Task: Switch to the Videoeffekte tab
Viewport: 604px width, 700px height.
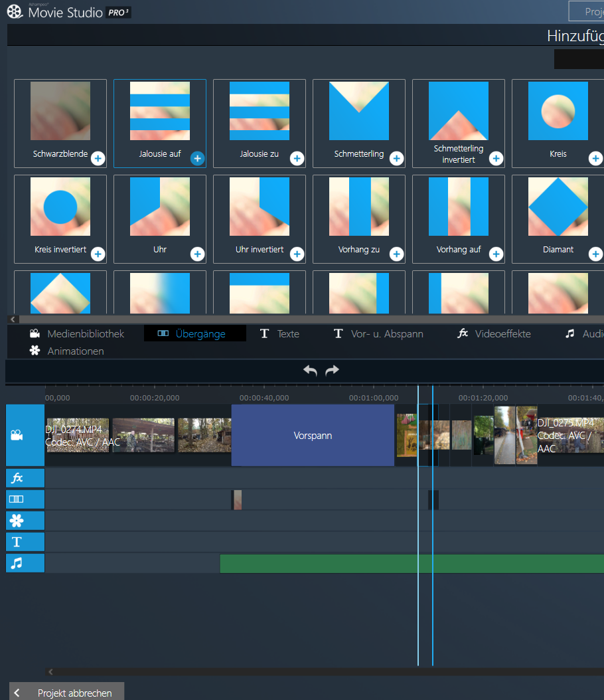Action: [x=494, y=333]
